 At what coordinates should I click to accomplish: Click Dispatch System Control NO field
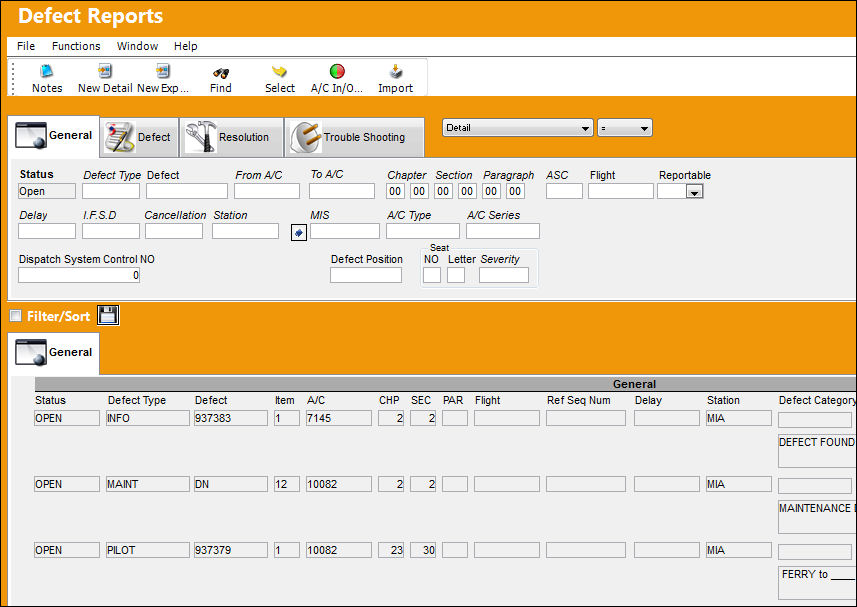pyautogui.click(x=79, y=275)
